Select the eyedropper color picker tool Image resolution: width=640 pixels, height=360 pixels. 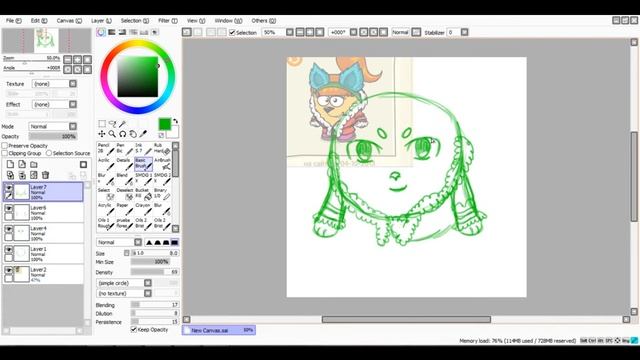coord(143,134)
